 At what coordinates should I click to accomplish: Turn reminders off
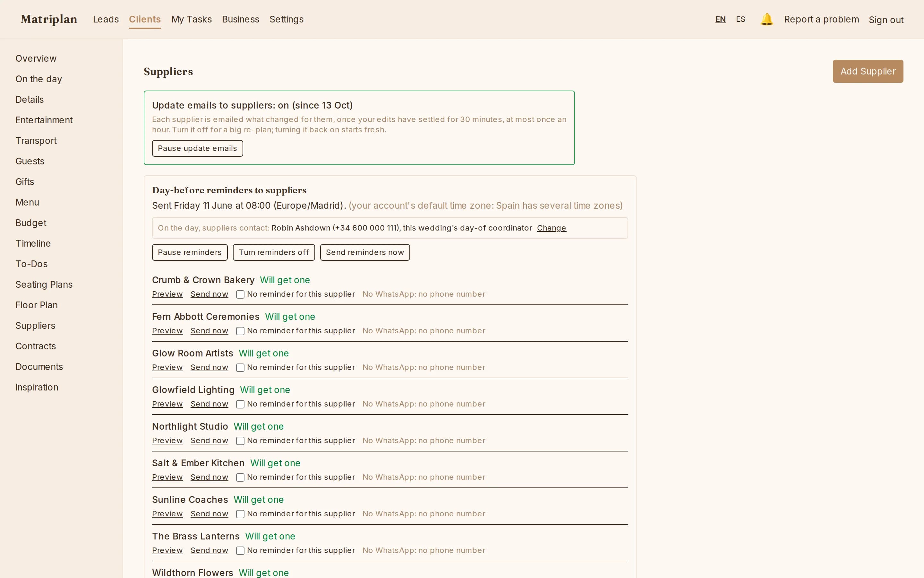click(274, 252)
